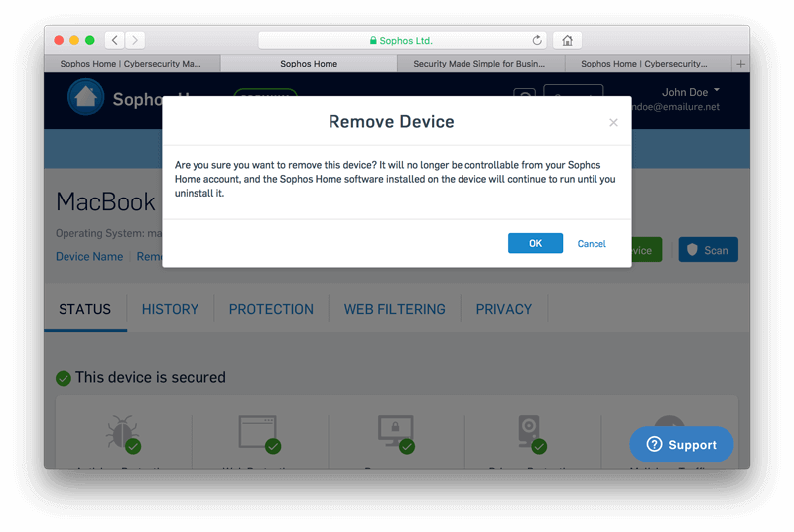
Task: Confirm device removal with OK button
Action: (x=535, y=243)
